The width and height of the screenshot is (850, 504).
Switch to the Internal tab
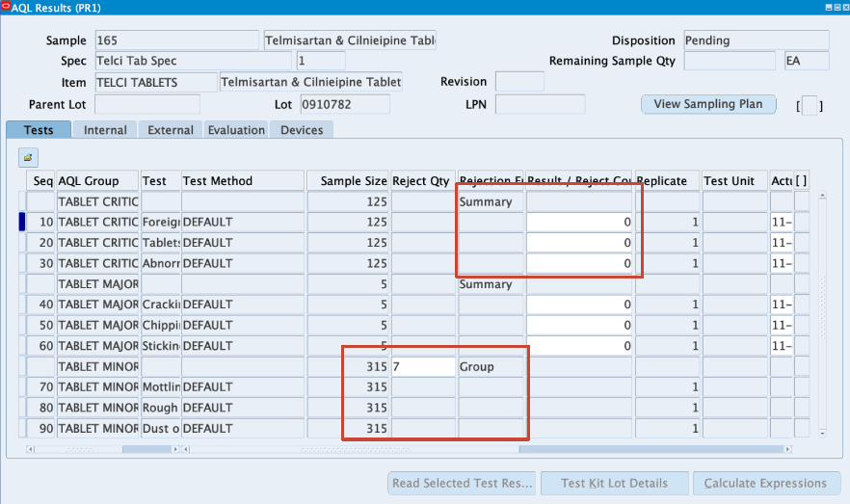point(105,130)
